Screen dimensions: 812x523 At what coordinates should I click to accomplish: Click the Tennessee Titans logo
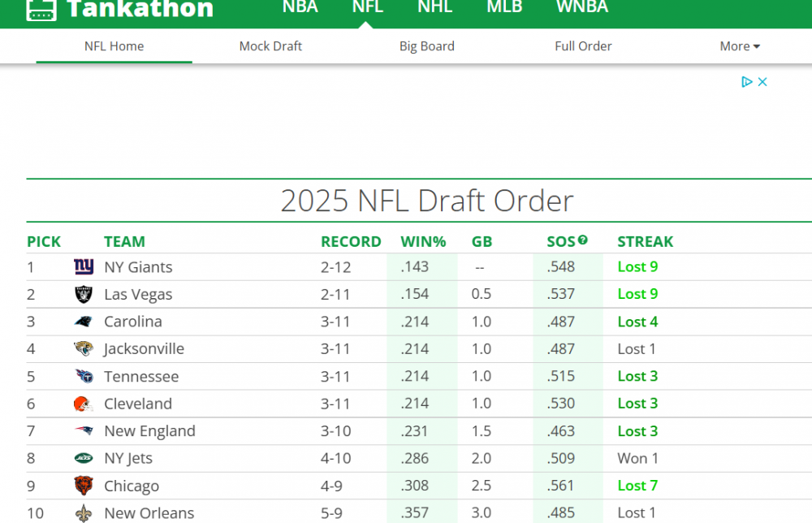point(84,377)
